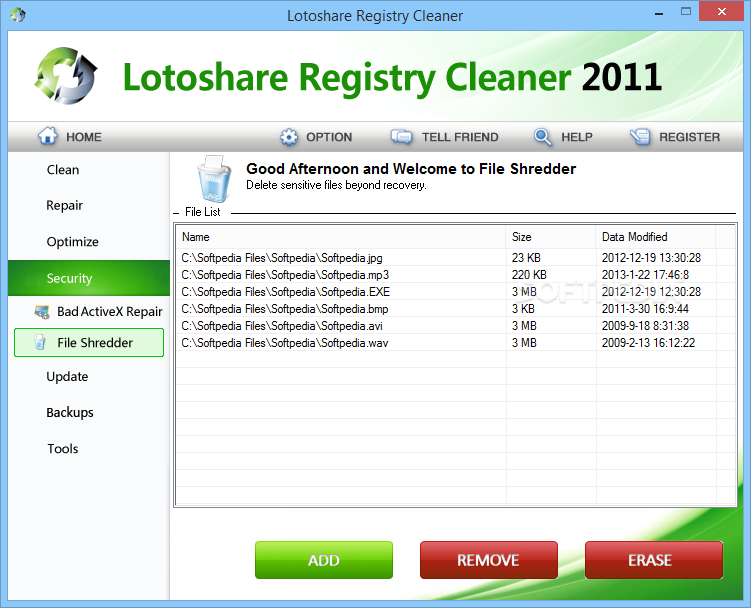Image resolution: width=751 pixels, height=608 pixels.
Task: Open the TELL FRIEND toolbar label
Action: (460, 137)
